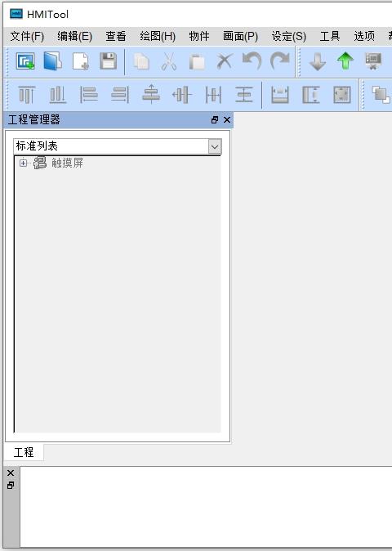
Task: Save project using the floppy disk icon
Action: coord(108,61)
